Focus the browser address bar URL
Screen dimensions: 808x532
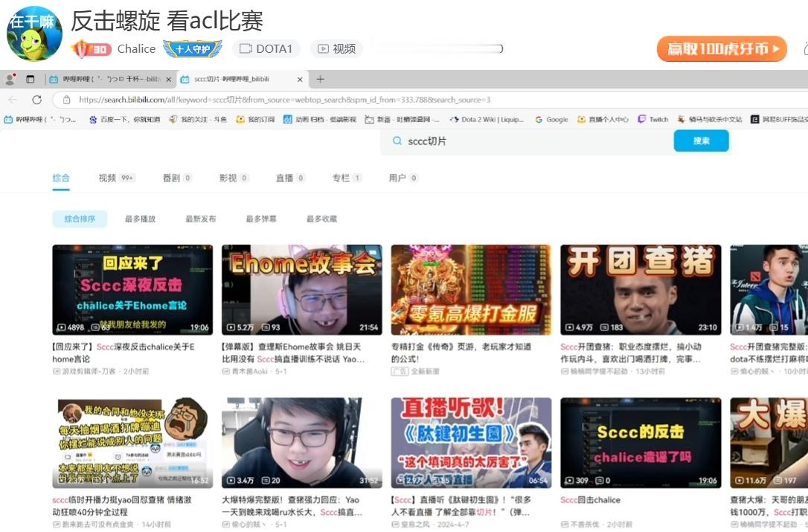(x=284, y=100)
